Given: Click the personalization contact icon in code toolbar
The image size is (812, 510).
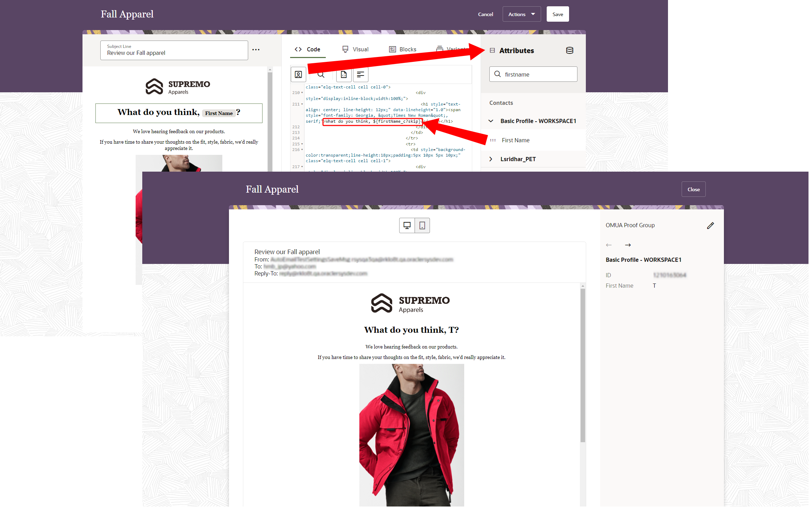Looking at the screenshot, I should (x=298, y=74).
